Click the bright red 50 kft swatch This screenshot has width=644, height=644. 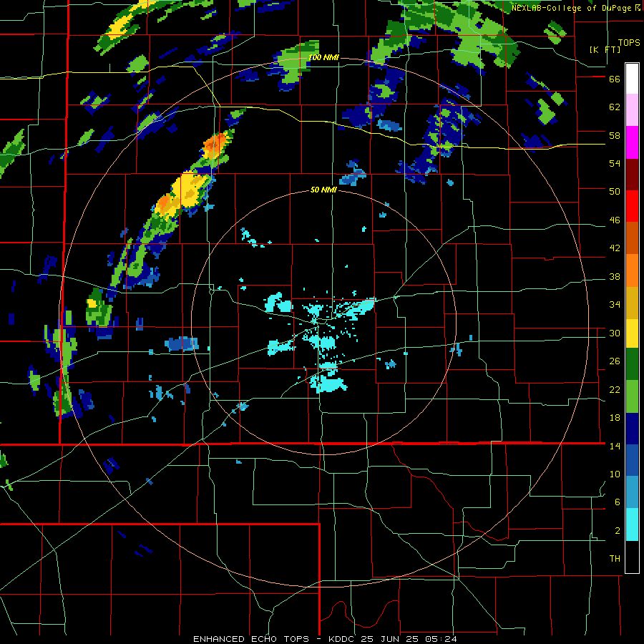(x=632, y=206)
